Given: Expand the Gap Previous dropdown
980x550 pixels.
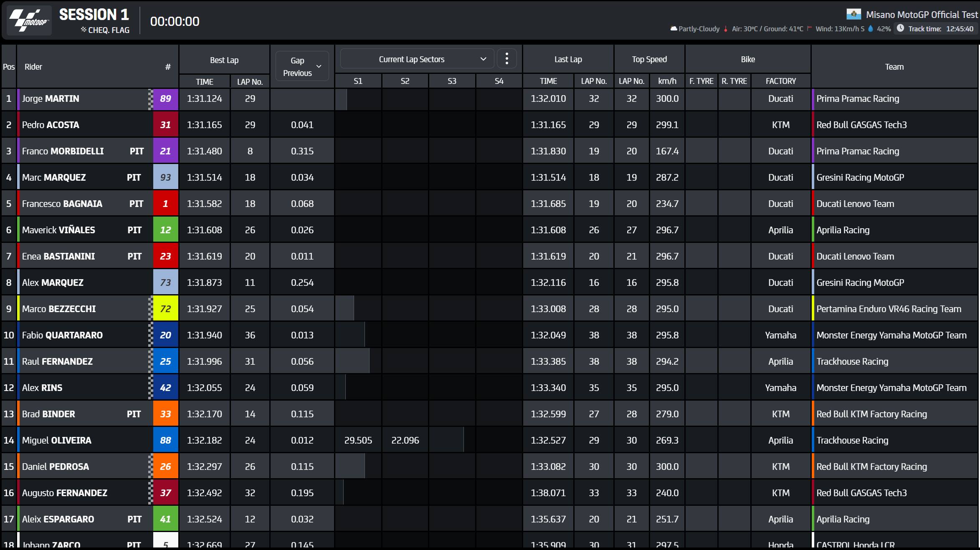Looking at the screenshot, I should click(302, 66).
